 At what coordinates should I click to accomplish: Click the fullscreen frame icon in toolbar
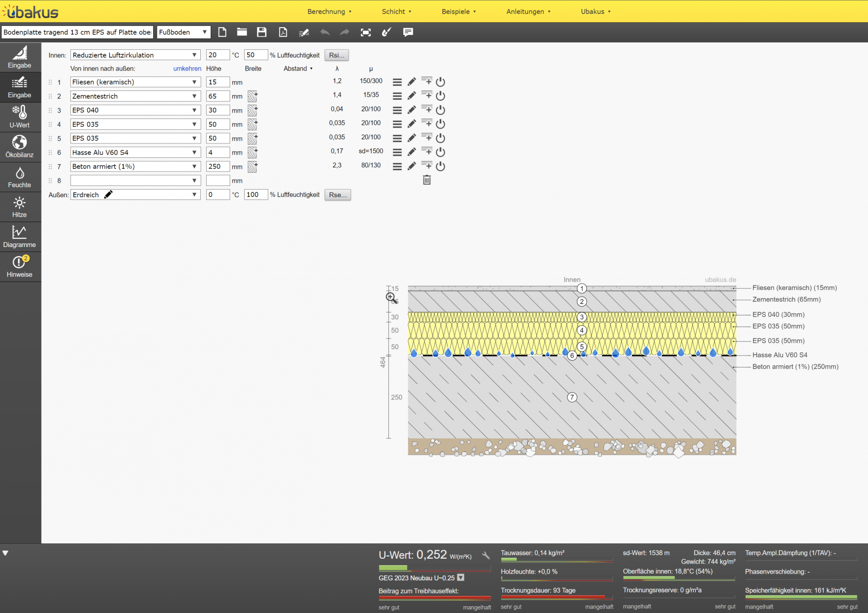[x=366, y=32]
